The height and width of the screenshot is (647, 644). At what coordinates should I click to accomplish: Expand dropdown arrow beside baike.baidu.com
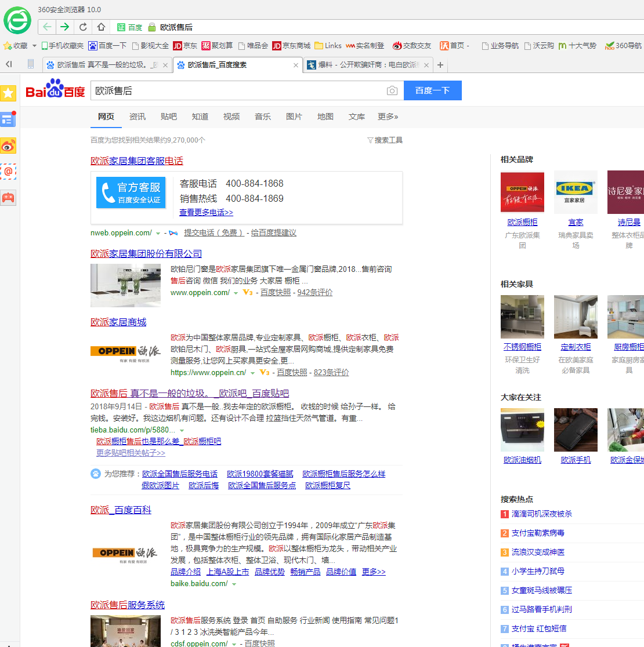tap(234, 584)
